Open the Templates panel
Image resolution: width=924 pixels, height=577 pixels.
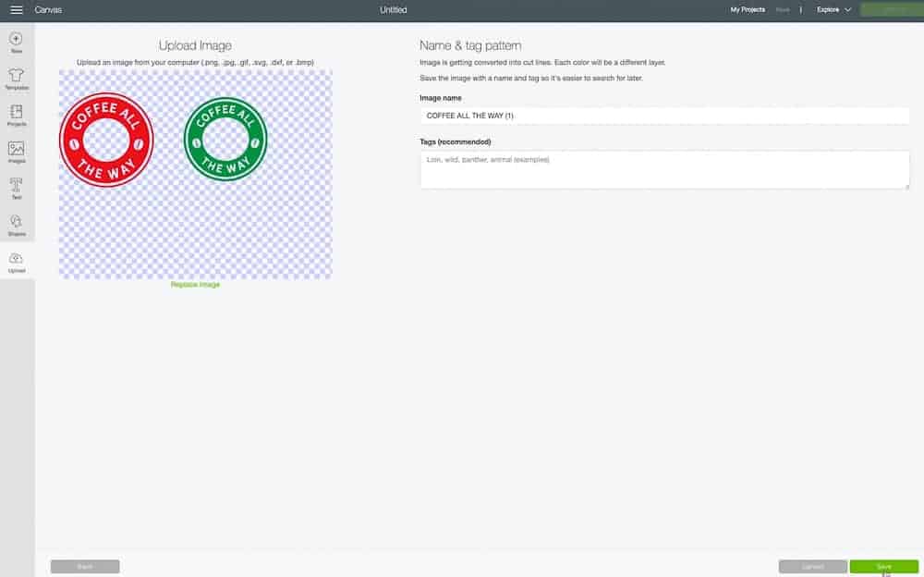pyautogui.click(x=17, y=80)
